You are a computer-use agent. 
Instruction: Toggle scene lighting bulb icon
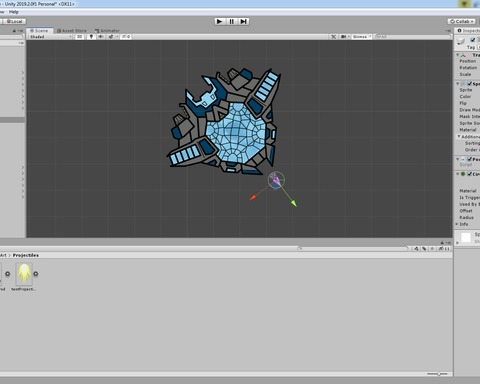tap(91, 37)
